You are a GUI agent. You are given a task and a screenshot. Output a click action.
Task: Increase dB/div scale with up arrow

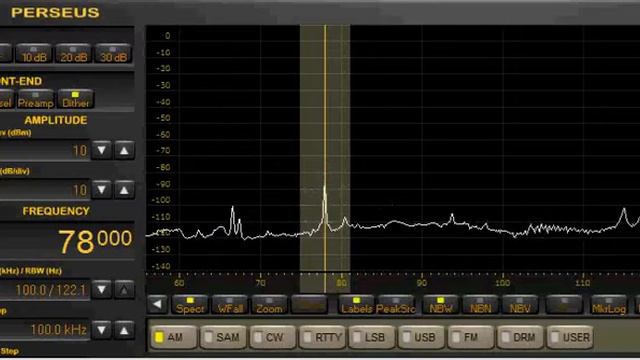(124, 190)
